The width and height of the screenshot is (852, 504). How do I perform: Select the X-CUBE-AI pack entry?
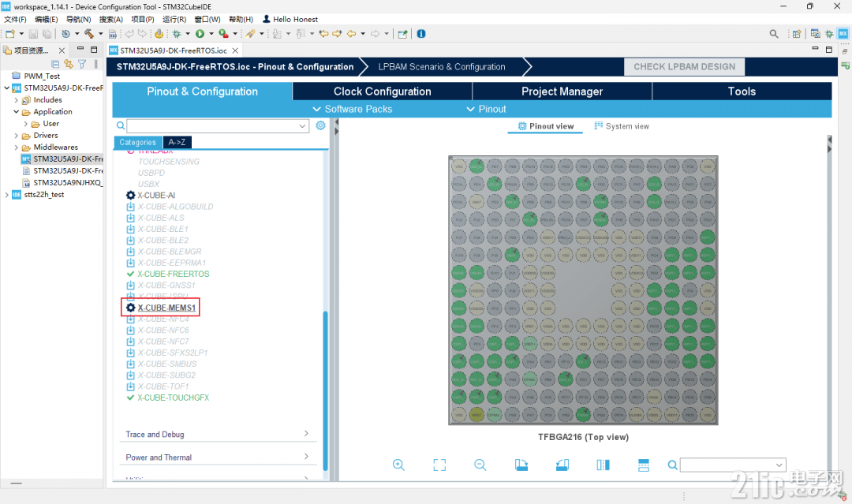click(x=156, y=196)
